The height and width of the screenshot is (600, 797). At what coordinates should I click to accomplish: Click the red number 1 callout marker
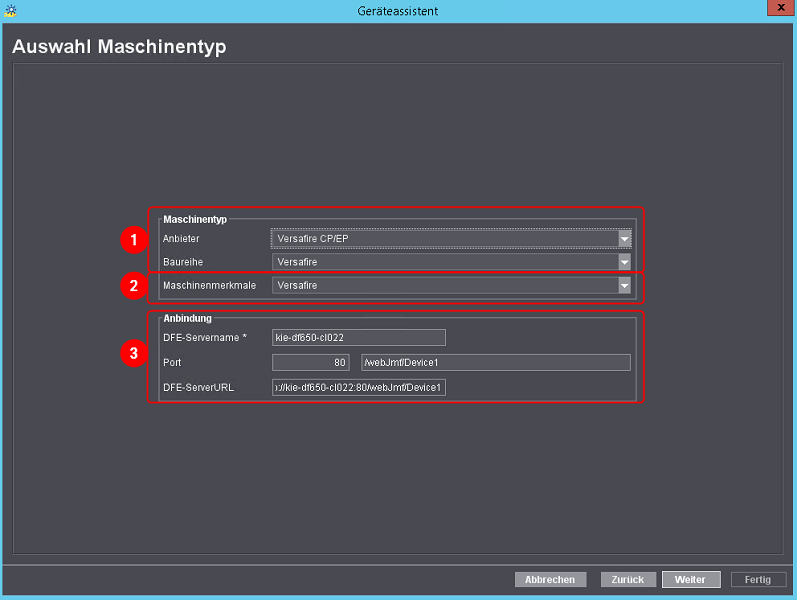click(131, 240)
